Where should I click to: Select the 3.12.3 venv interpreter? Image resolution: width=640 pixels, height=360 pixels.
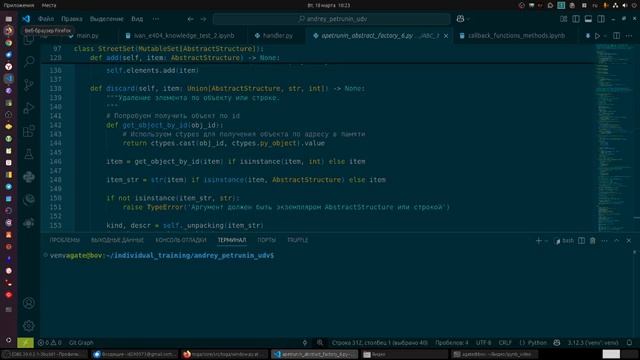pos(593,343)
